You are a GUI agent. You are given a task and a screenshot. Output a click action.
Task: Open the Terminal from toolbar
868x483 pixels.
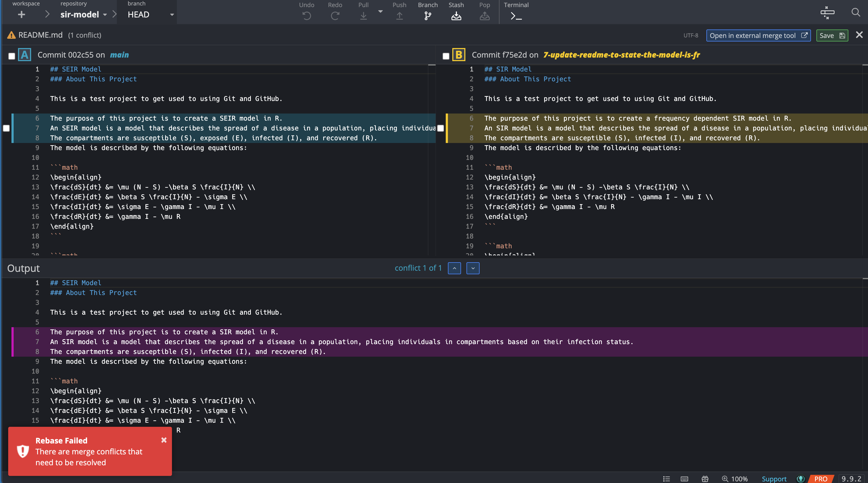tap(516, 15)
